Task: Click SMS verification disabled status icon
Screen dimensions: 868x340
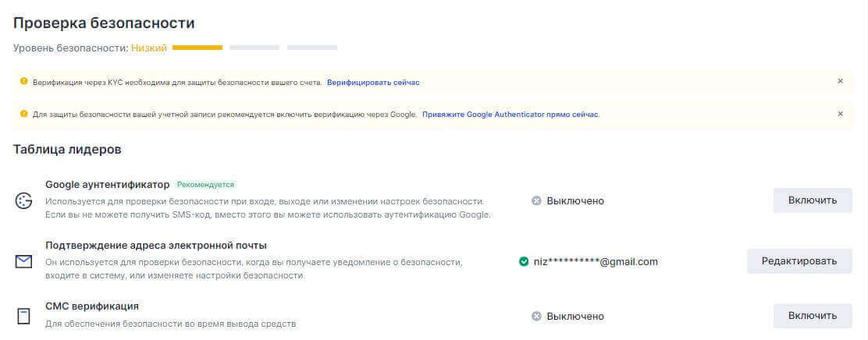Action: (x=536, y=316)
